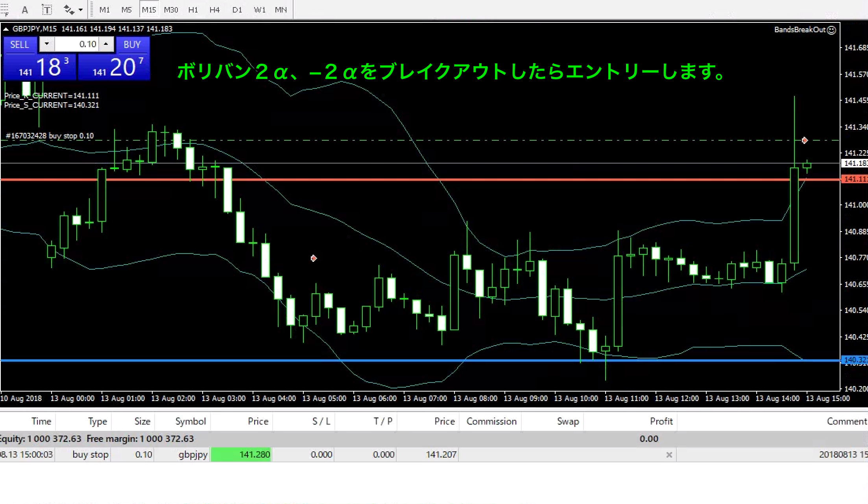Image resolution: width=868 pixels, height=504 pixels.
Task: Select the Text Label tool
Action: click(x=47, y=10)
